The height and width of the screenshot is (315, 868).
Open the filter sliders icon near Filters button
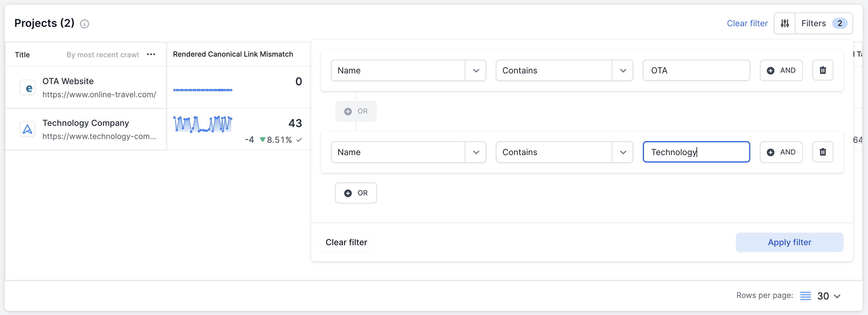[x=785, y=23]
